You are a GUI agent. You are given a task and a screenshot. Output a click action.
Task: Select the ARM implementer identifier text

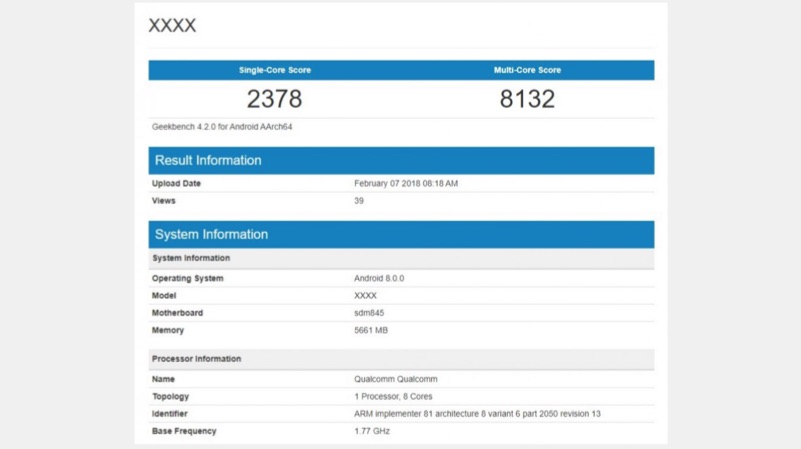click(477, 414)
